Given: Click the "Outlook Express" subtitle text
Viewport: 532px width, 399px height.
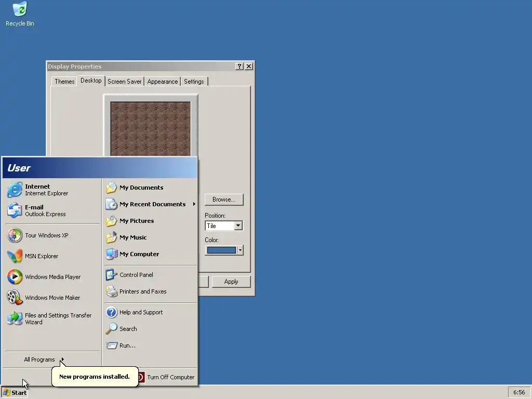Looking at the screenshot, I should (x=46, y=214).
